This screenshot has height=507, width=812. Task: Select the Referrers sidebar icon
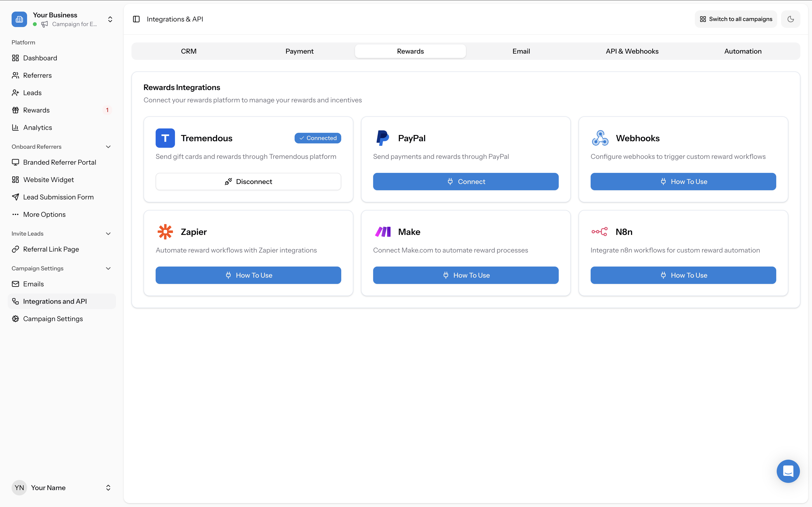pyautogui.click(x=15, y=75)
